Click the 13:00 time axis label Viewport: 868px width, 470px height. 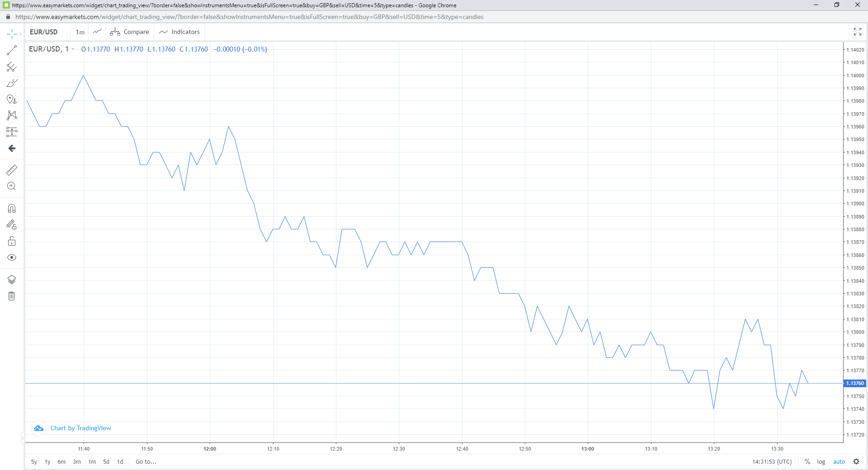coord(588,449)
